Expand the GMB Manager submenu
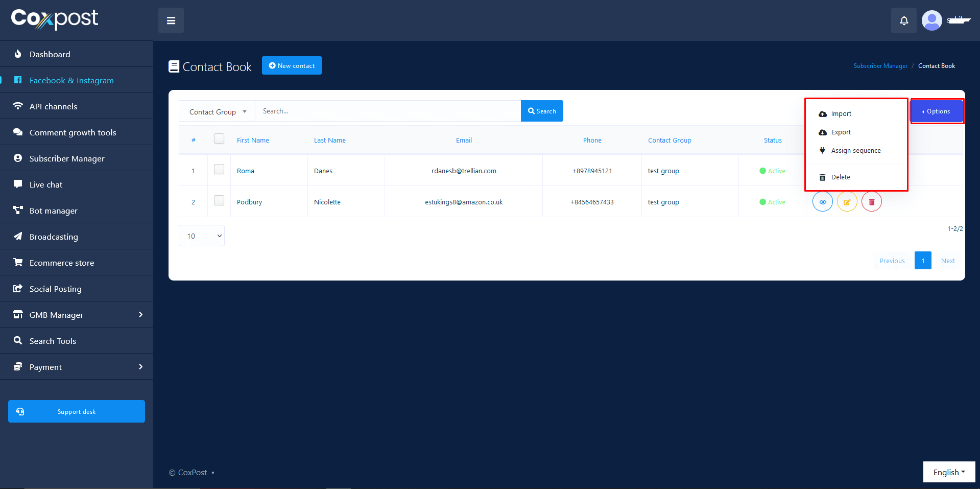The image size is (980, 489). pos(77,315)
